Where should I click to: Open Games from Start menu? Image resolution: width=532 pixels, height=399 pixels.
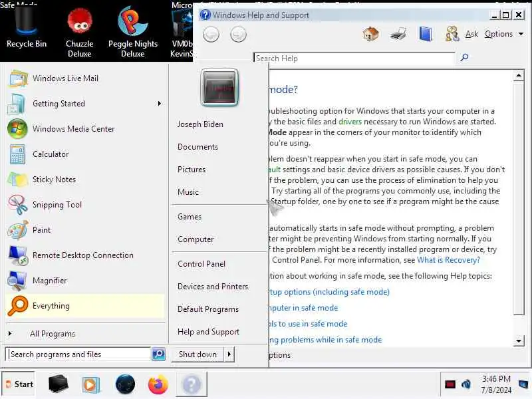pos(190,217)
